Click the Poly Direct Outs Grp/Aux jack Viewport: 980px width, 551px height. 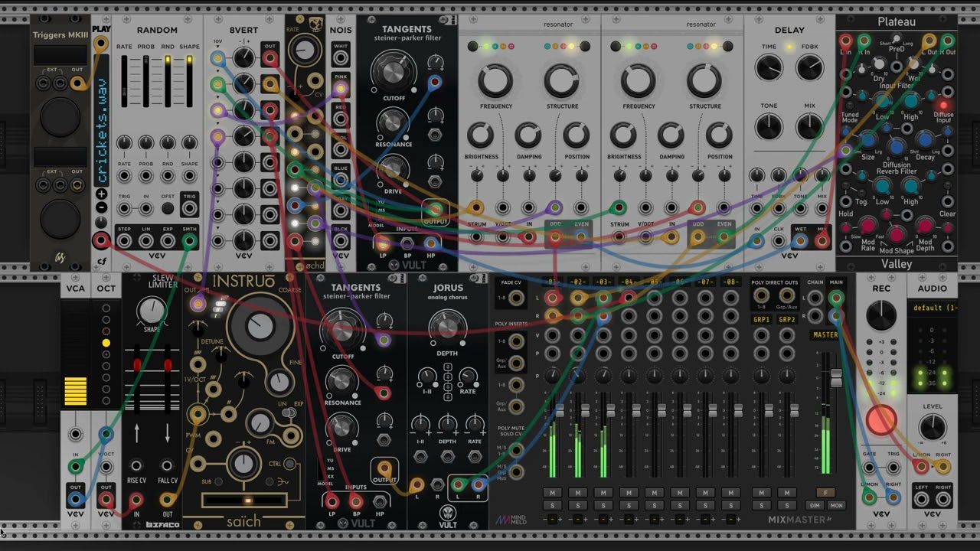[786, 295]
